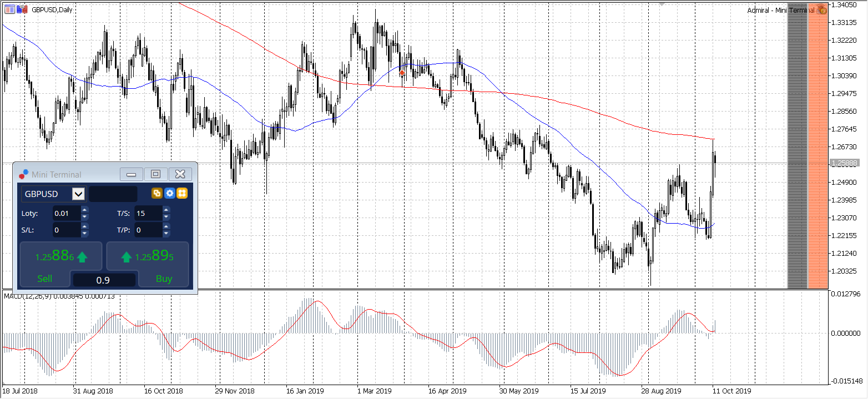
Task: Open Mini Terminal settings gear icon
Action: 170,193
